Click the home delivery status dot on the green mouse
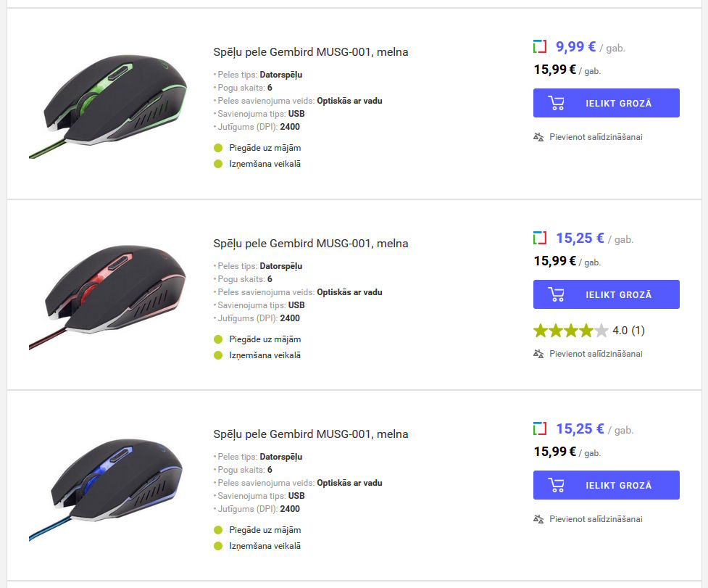This screenshot has width=708, height=588. tap(218, 148)
